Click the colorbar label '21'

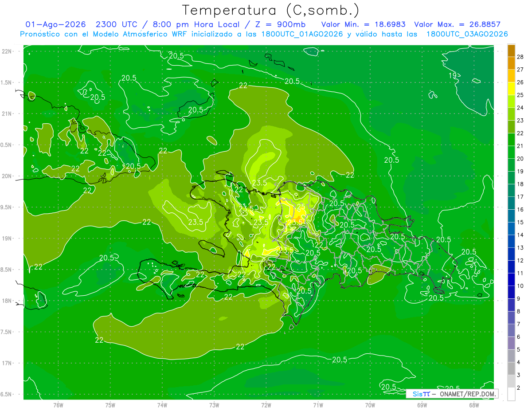click(520, 146)
